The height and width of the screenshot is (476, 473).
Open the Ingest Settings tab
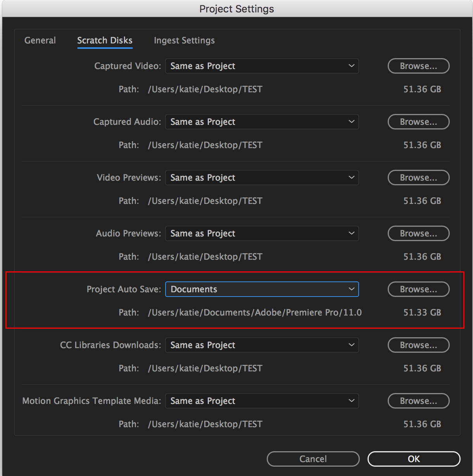point(184,40)
